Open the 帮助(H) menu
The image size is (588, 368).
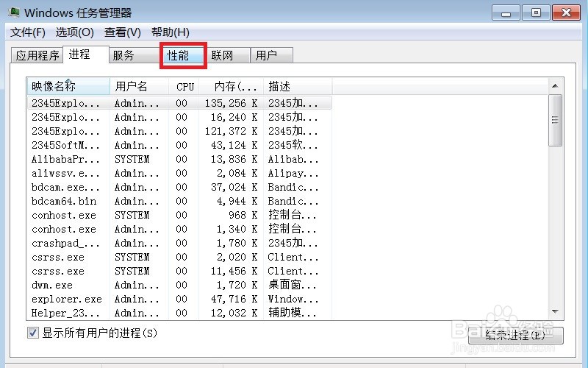[x=171, y=32]
